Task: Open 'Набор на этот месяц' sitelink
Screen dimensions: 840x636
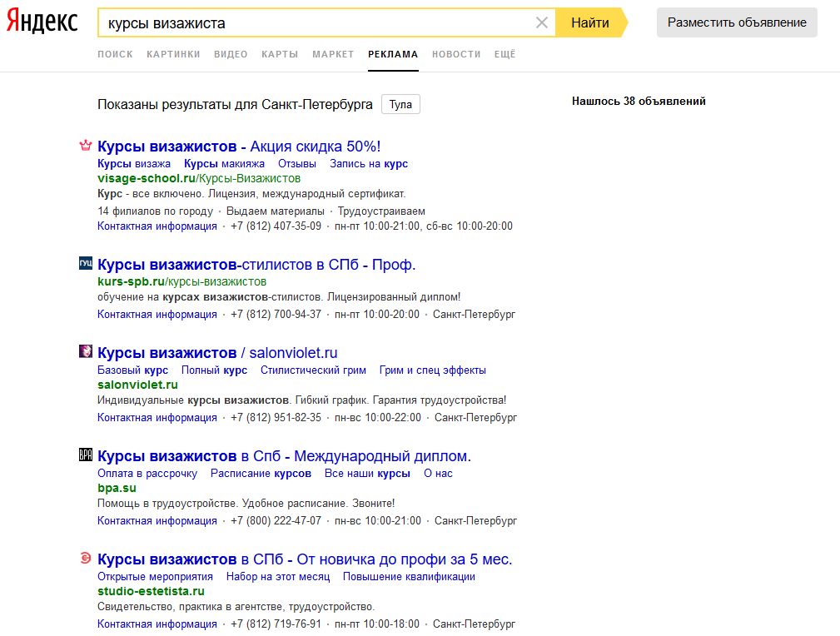Action: click(278, 577)
